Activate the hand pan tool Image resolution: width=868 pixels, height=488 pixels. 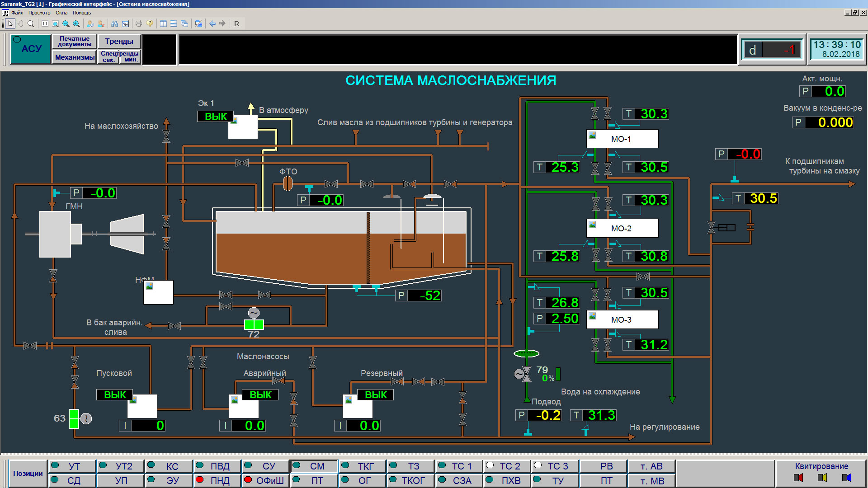(20, 23)
